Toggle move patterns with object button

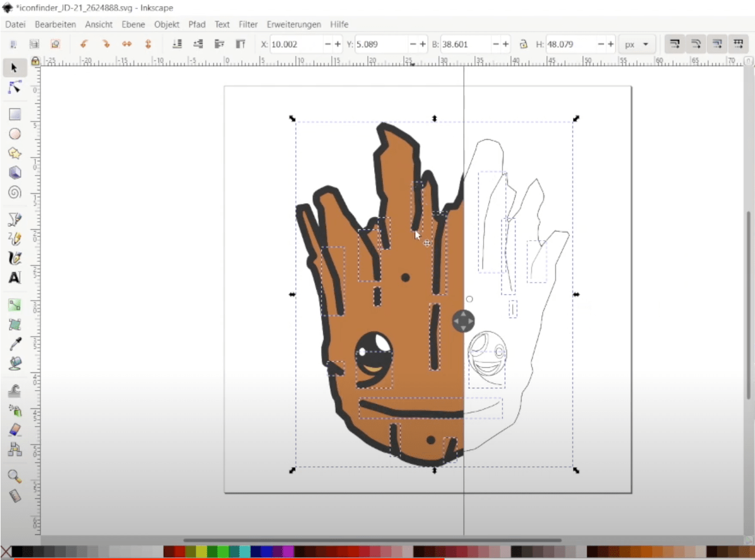tap(738, 44)
